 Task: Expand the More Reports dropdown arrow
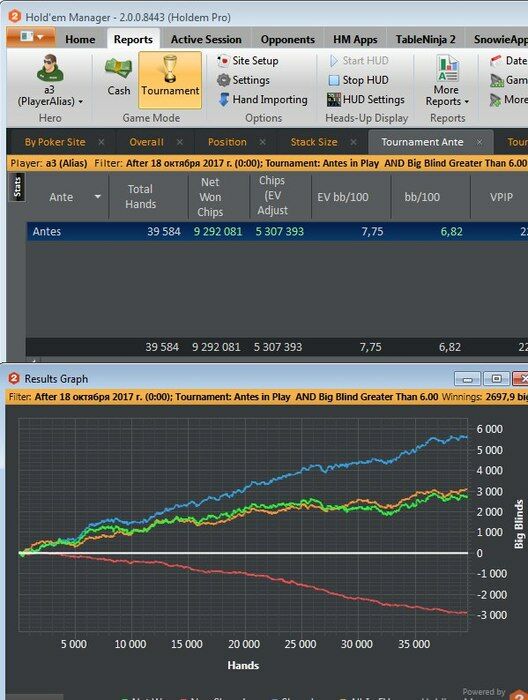click(x=466, y=102)
